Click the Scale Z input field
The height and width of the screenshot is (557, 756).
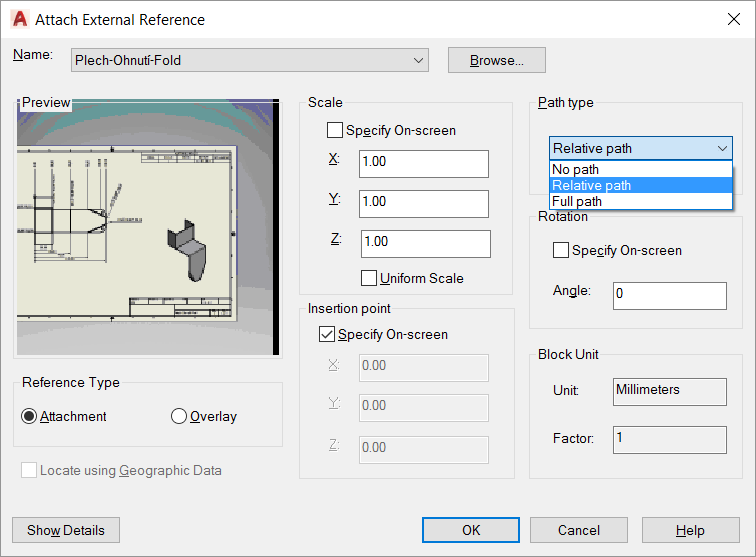click(x=426, y=244)
